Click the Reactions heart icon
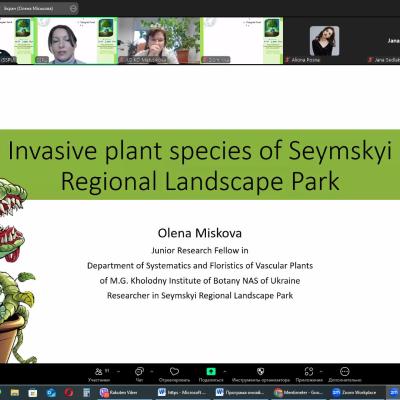This screenshot has height=400, width=400. pyautogui.click(x=174, y=371)
